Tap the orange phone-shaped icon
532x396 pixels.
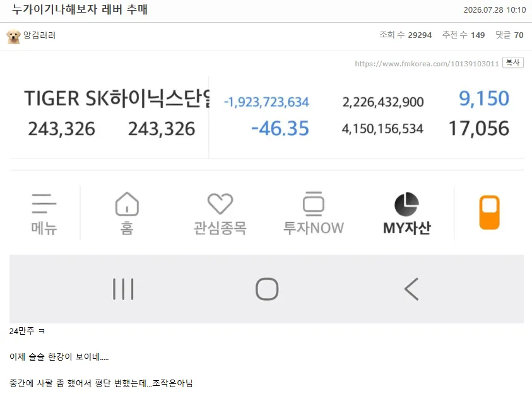489,212
